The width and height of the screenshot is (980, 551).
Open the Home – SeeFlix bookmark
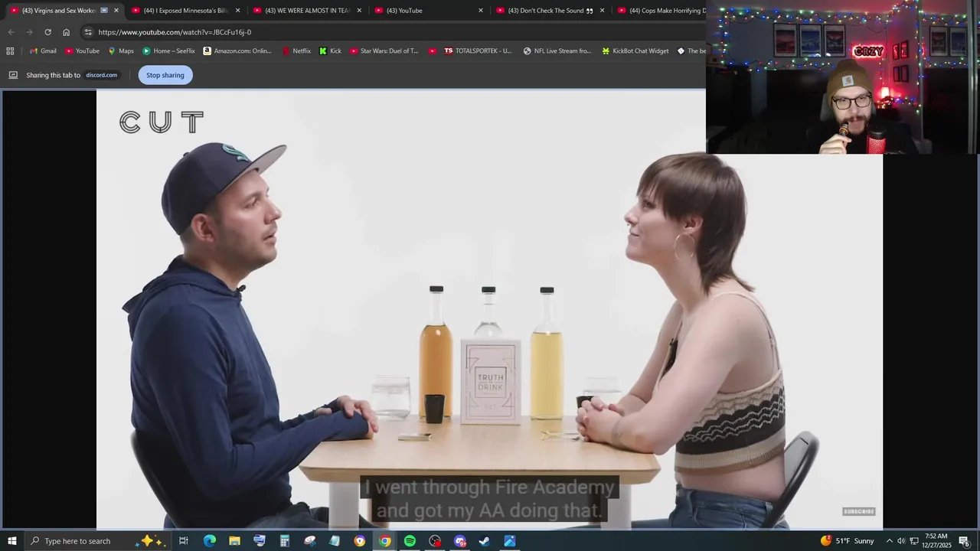pyautogui.click(x=169, y=51)
